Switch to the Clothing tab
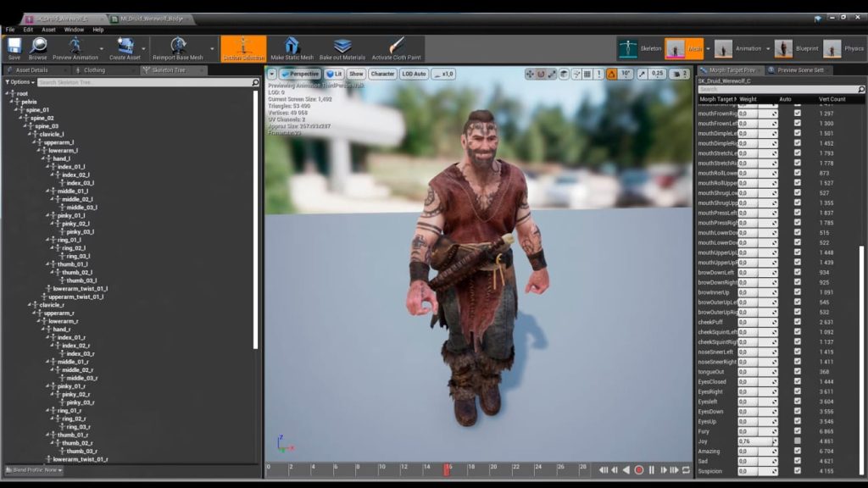The height and width of the screenshot is (488, 868). point(94,70)
